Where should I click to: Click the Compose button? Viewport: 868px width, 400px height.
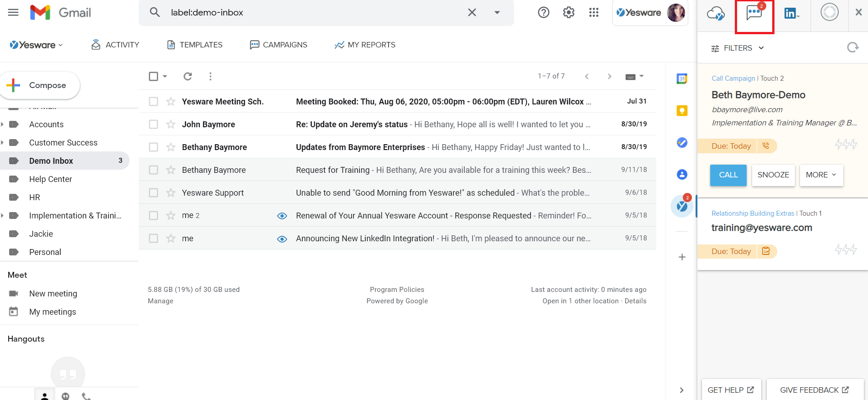coord(40,85)
